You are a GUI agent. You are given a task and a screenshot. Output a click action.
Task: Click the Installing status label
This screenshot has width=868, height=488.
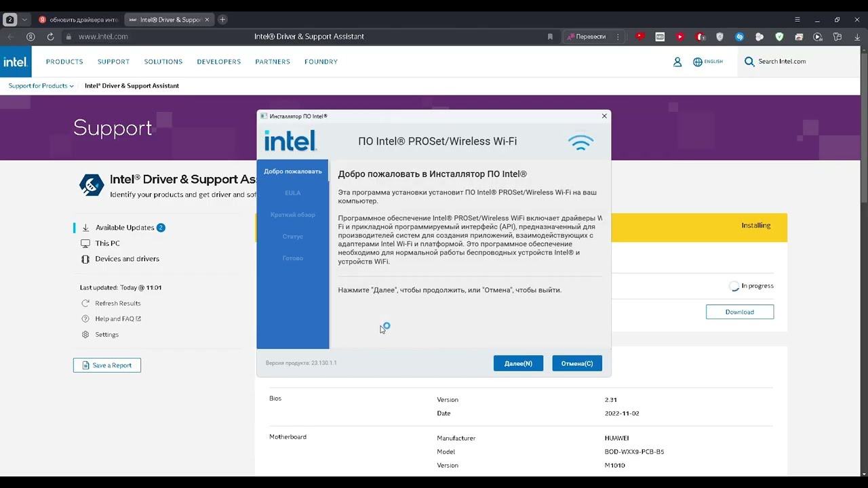[x=755, y=226]
